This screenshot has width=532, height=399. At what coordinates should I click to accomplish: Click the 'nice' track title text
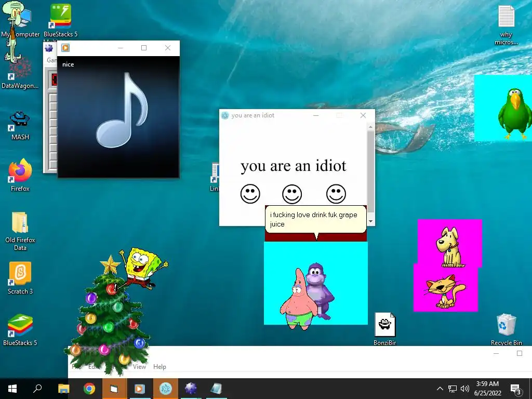[x=68, y=64]
